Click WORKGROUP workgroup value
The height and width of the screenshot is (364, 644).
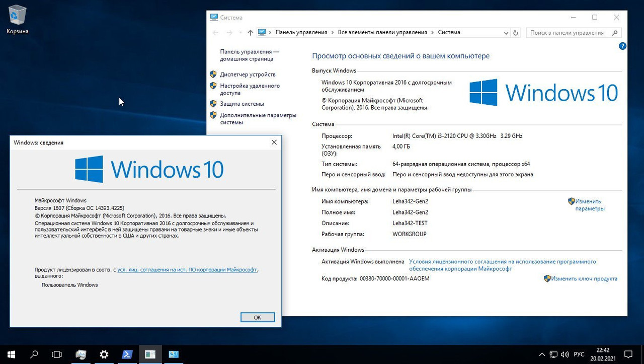click(410, 234)
